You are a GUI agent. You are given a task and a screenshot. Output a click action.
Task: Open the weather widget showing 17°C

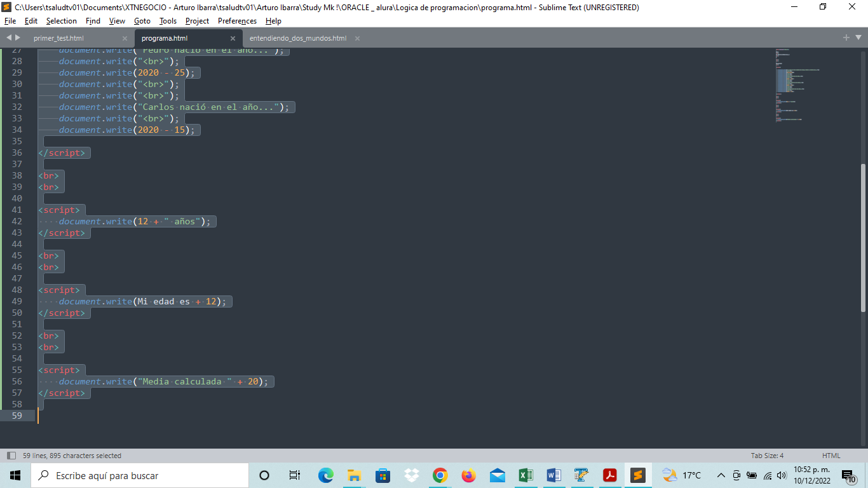(681, 475)
